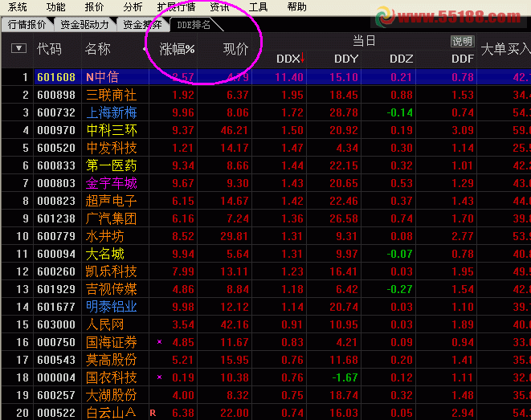Select stock 上海新梅

pyautogui.click(x=112, y=112)
